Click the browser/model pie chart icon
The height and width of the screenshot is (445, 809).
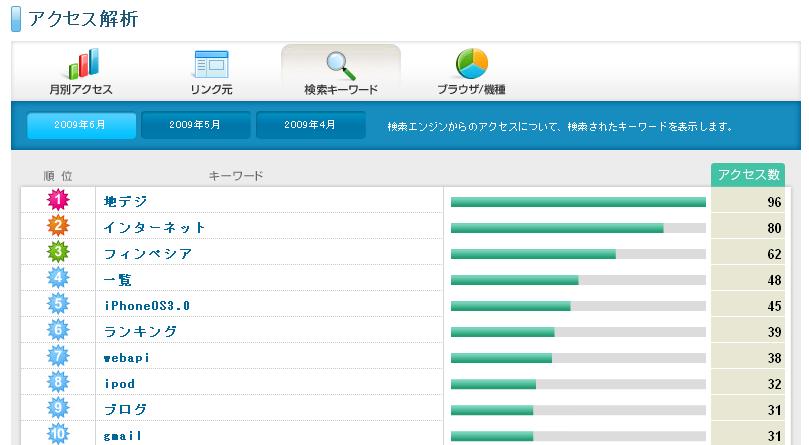(x=471, y=63)
